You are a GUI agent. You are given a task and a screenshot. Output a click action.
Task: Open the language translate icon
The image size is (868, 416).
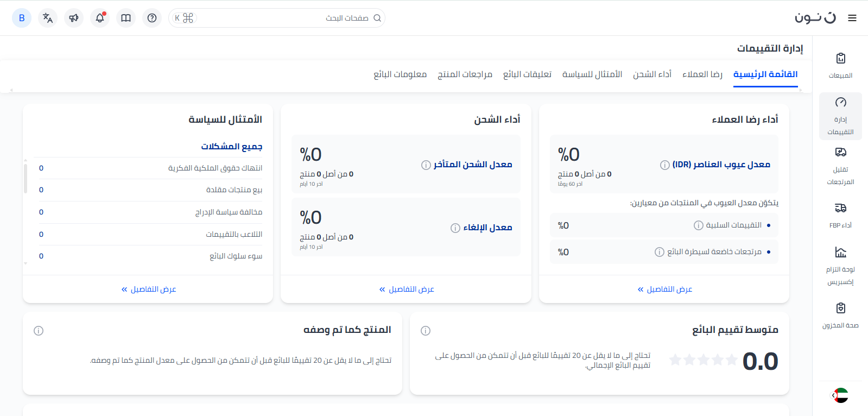click(x=48, y=18)
